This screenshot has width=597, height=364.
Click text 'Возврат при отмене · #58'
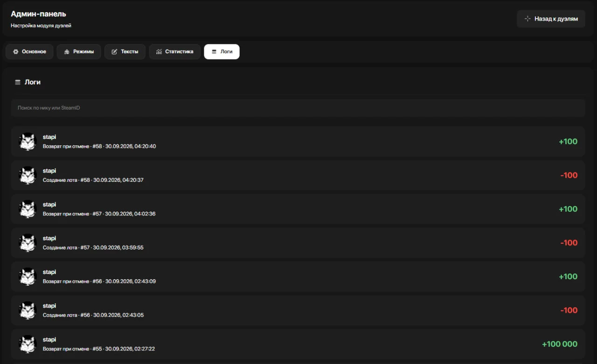tap(72, 146)
